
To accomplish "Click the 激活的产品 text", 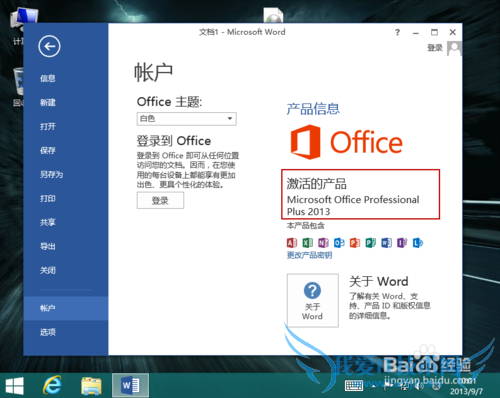I will (x=317, y=184).
